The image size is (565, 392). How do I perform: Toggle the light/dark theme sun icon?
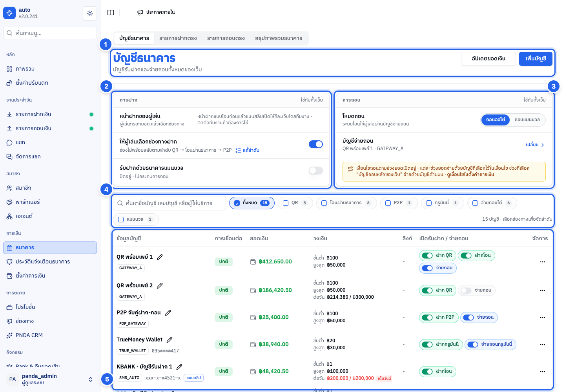click(90, 13)
